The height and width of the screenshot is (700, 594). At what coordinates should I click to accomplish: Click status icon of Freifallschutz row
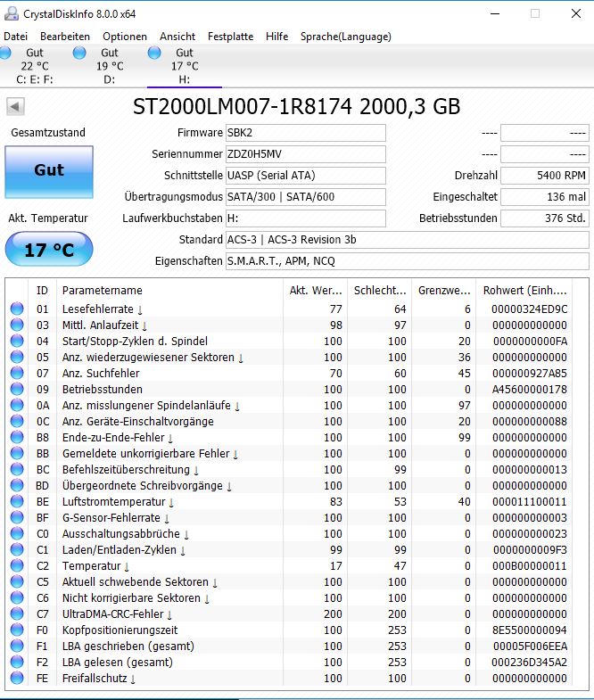pyautogui.click(x=17, y=678)
